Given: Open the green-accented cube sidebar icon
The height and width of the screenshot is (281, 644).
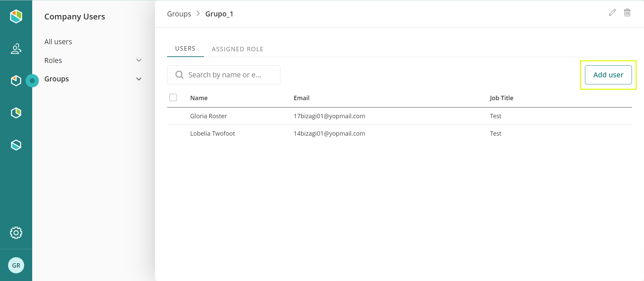Looking at the screenshot, I should pyautogui.click(x=16, y=113).
